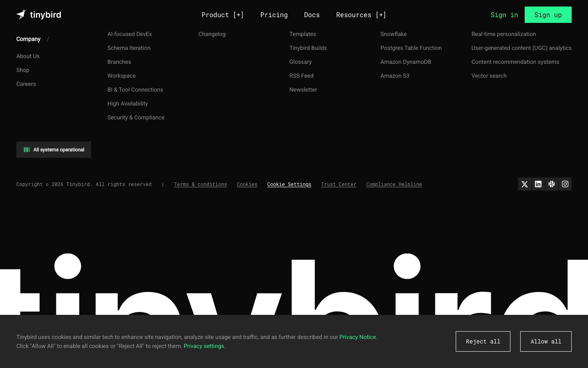The height and width of the screenshot is (368, 588).
Task: Open Terms & conditions link
Action: tap(200, 184)
